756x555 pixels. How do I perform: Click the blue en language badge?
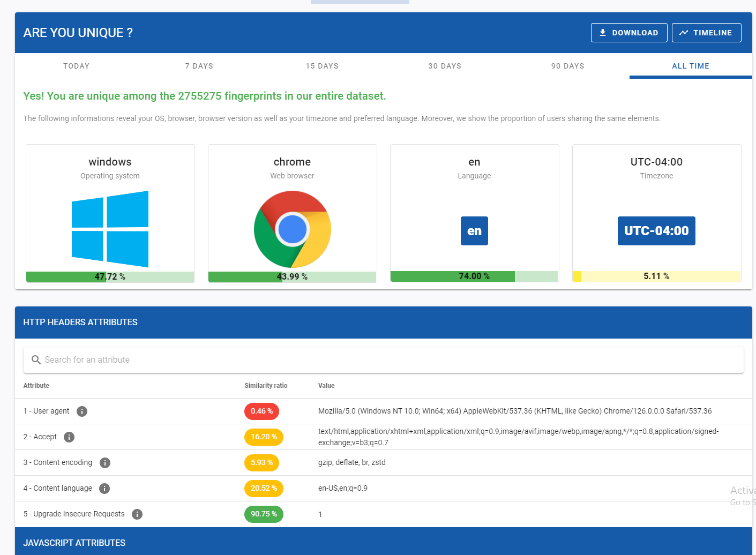click(474, 231)
